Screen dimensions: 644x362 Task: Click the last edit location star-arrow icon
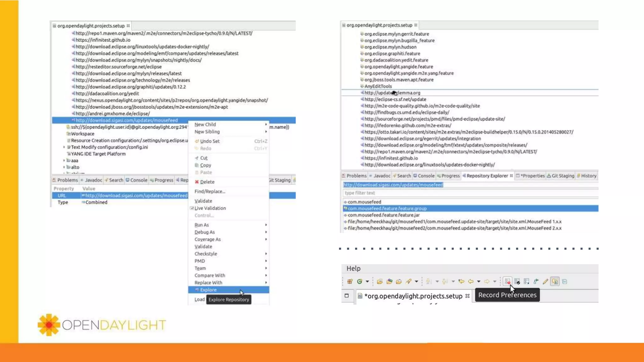(x=461, y=282)
